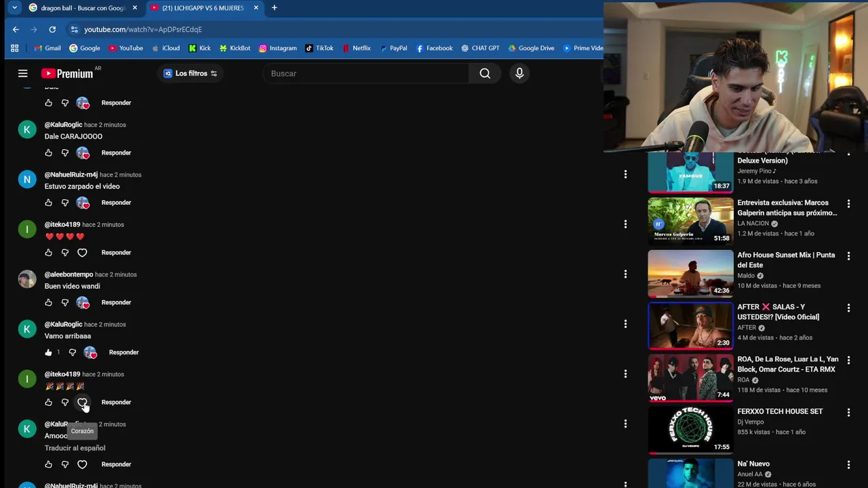Open the Google bookmark
Viewport: 868px width, 488px height.
[x=85, y=48]
